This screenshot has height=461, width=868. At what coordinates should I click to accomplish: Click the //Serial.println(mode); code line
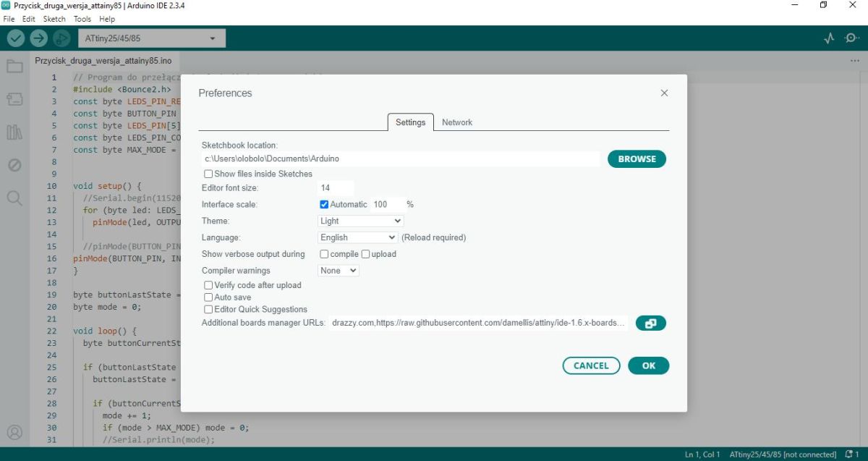[x=158, y=439]
